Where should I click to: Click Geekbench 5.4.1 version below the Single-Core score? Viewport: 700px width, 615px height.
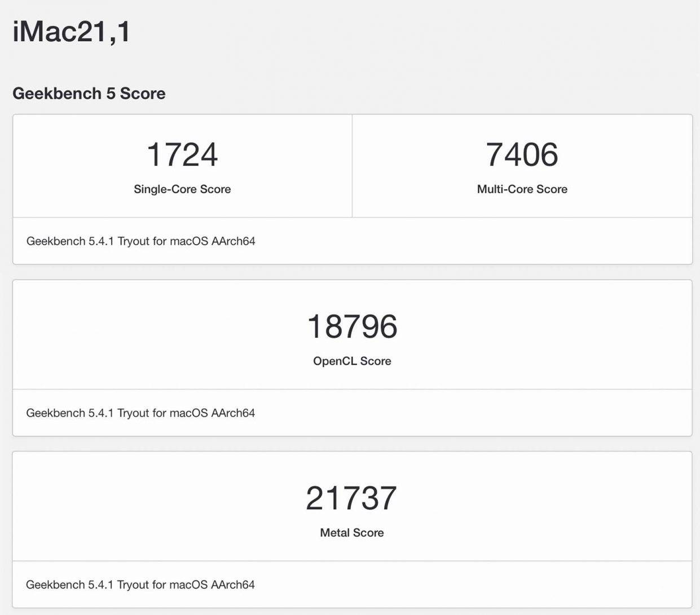click(x=70, y=241)
